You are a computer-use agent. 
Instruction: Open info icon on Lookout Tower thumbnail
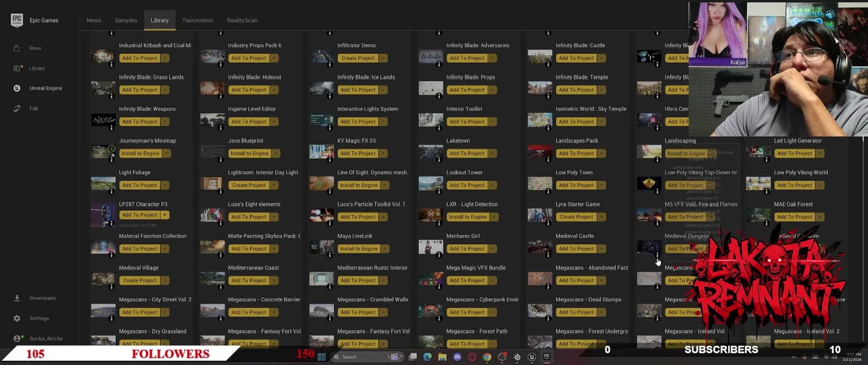[x=439, y=191]
